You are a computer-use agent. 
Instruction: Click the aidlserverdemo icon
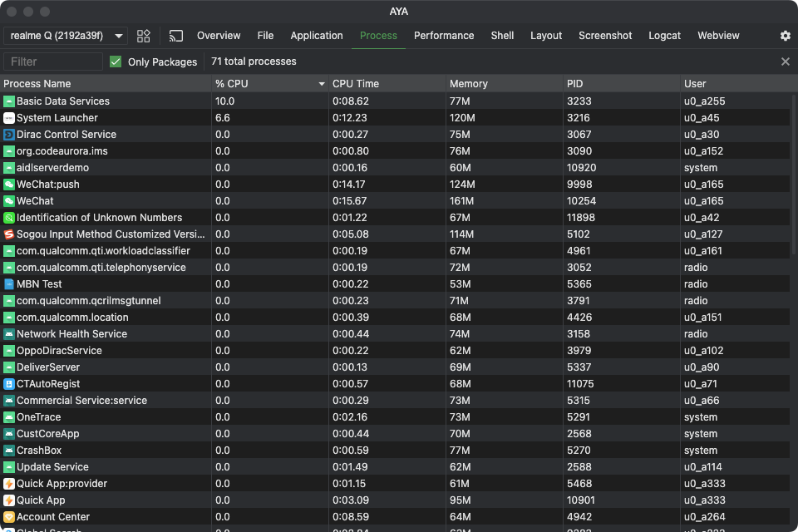click(x=8, y=168)
